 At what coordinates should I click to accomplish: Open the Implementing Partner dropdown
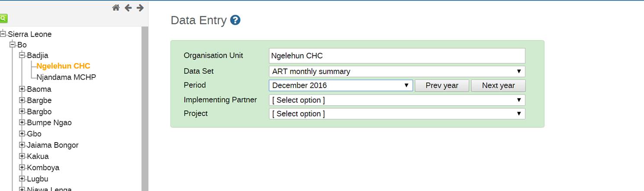(396, 100)
